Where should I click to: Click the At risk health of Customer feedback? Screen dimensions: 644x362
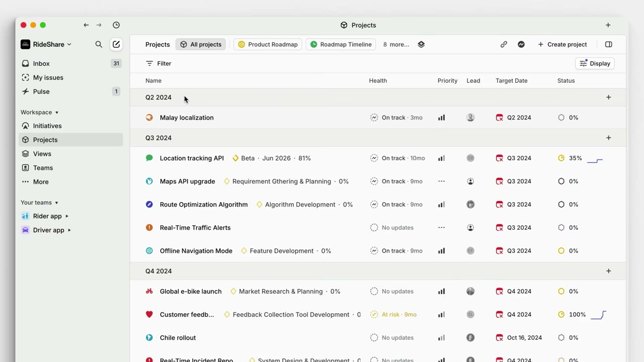(393, 315)
